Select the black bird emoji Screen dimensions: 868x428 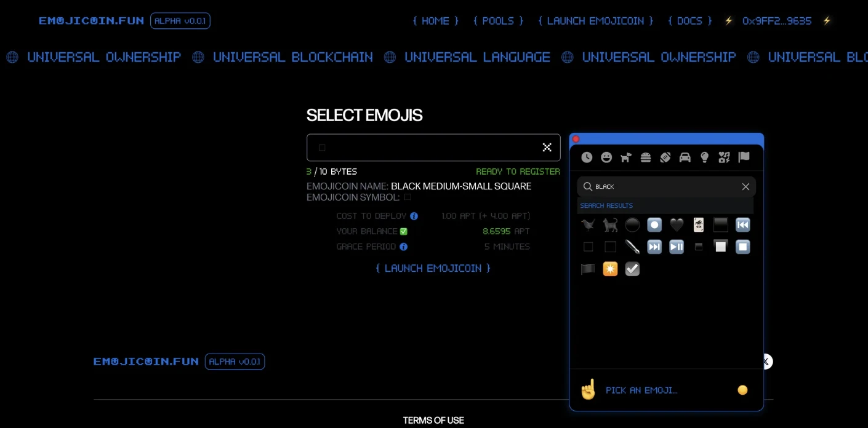coord(588,225)
